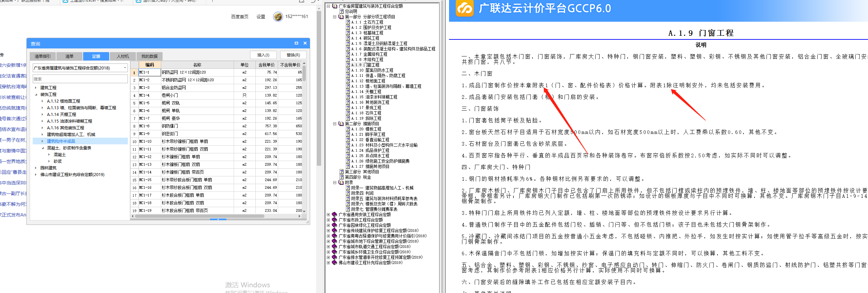Click the page icon of A.1.1 土石方工程
The image size is (868, 293).
[x=348, y=22]
